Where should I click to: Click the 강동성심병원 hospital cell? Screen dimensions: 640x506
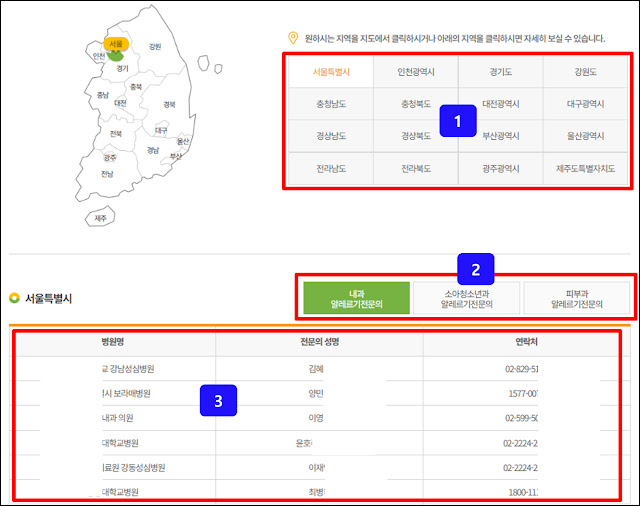pos(134,468)
